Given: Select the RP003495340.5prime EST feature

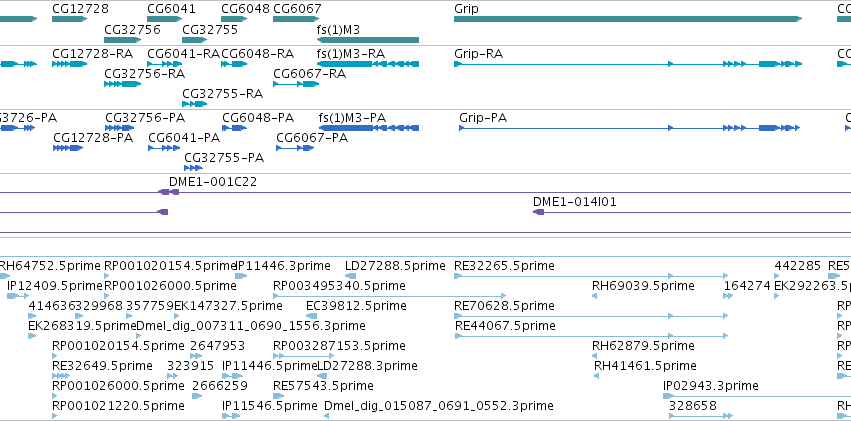Looking at the screenshot, I should (x=390, y=296).
